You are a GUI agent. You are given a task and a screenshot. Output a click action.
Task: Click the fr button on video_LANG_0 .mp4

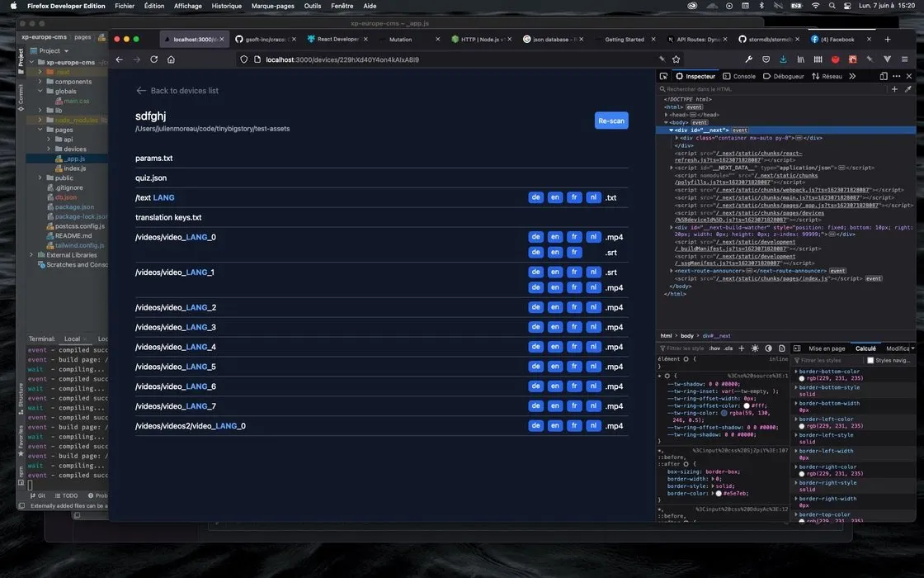tap(574, 237)
